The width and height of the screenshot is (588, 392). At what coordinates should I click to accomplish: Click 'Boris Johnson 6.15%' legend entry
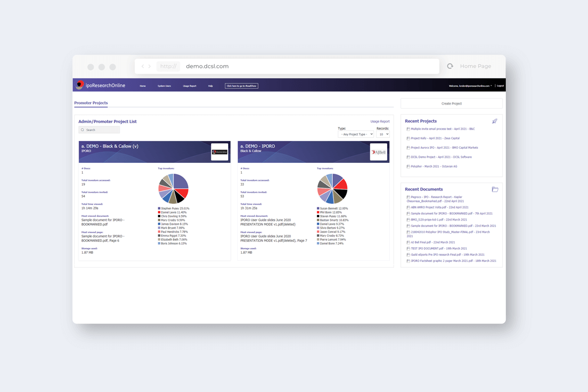coord(172,243)
